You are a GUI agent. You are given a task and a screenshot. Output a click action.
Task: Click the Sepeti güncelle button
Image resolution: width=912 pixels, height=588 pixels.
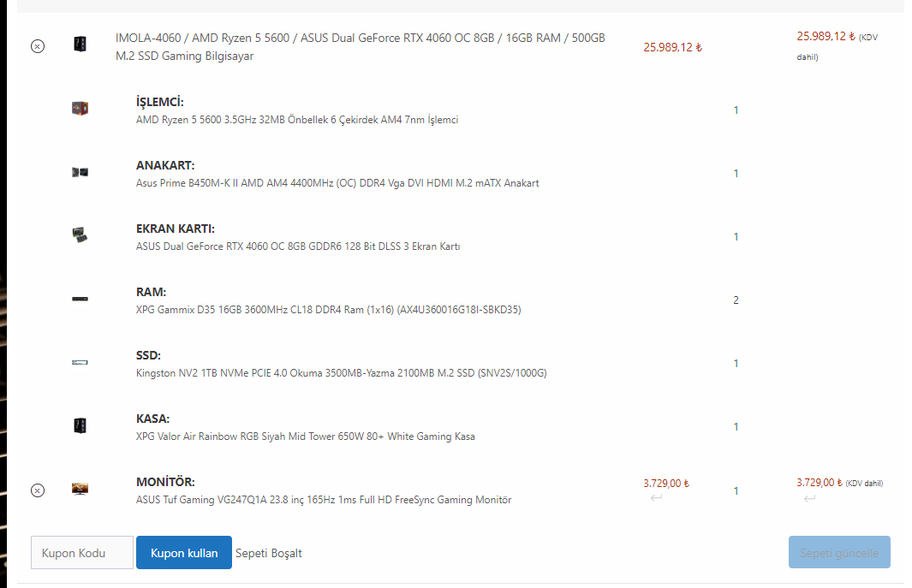click(x=839, y=553)
